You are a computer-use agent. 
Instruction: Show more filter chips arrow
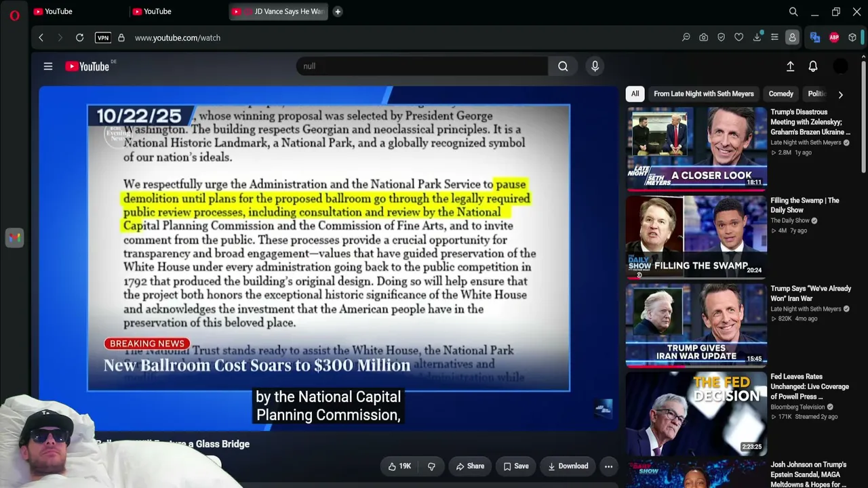[x=840, y=95]
